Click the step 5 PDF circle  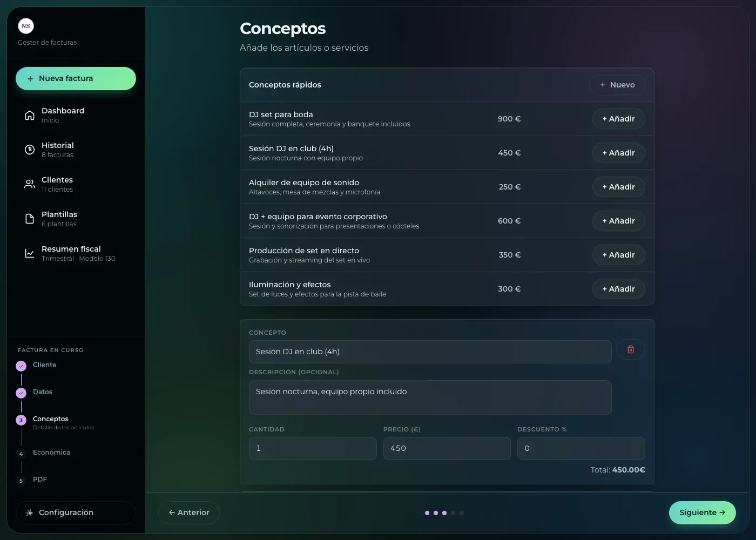point(21,480)
